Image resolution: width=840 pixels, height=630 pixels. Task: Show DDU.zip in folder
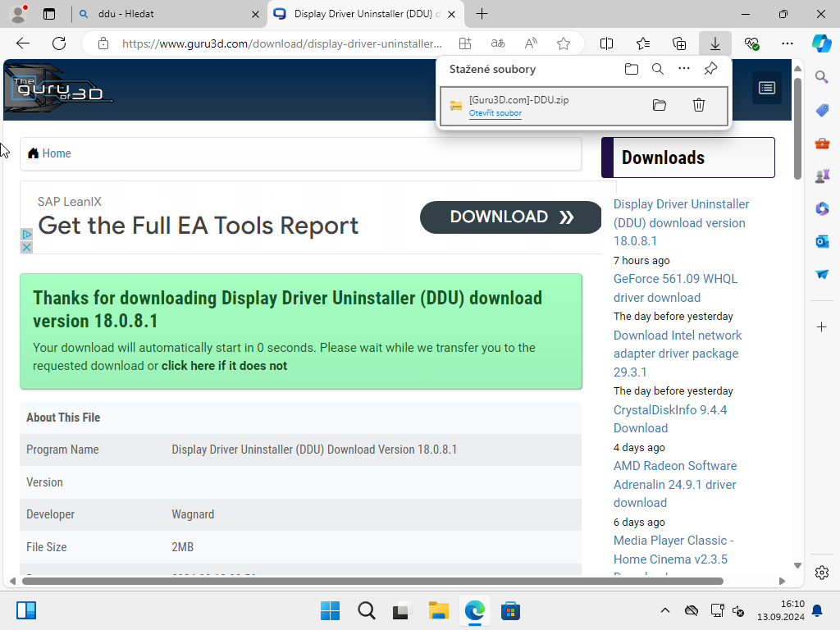coord(659,105)
